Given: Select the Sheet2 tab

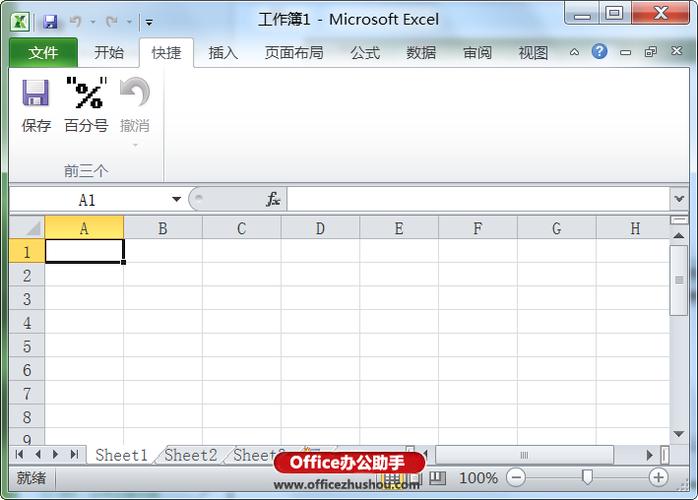Looking at the screenshot, I should 191,455.
